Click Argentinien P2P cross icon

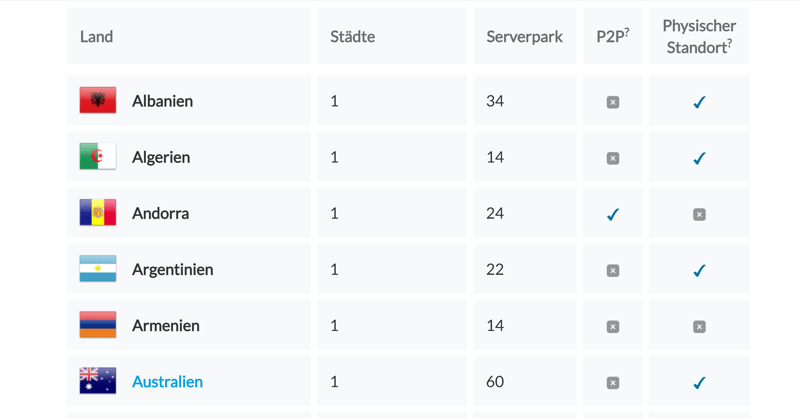pyautogui.click(x=613, y=270)
